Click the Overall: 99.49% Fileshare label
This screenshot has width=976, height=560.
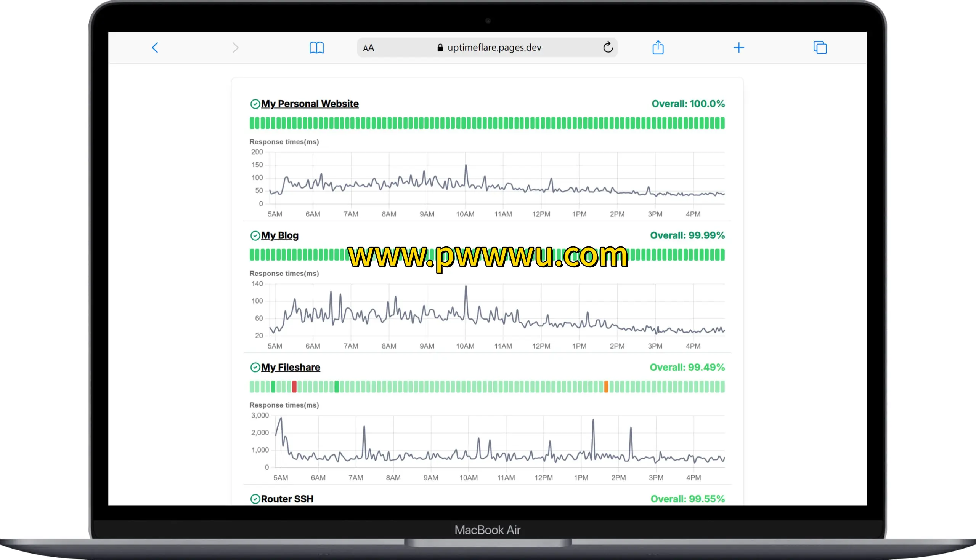tap(687, 367)
